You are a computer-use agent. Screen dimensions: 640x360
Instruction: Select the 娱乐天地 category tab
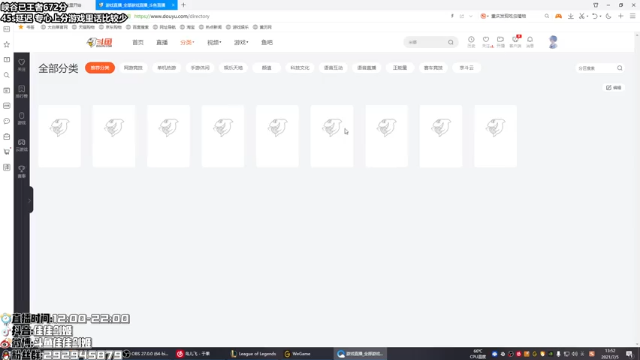coord(233,68)
